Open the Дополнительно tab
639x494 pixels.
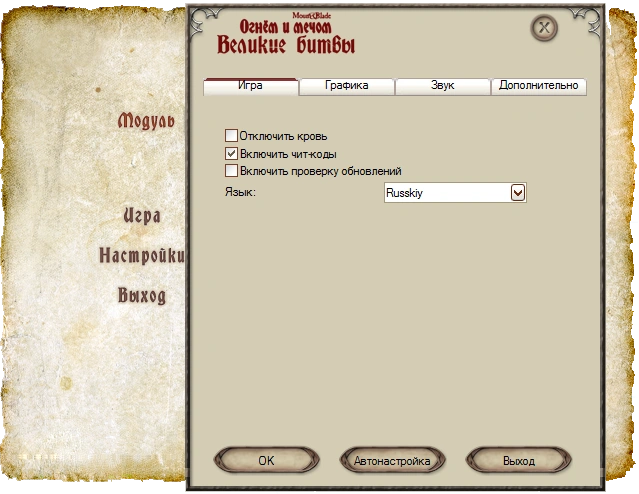[x=539, y=86]
